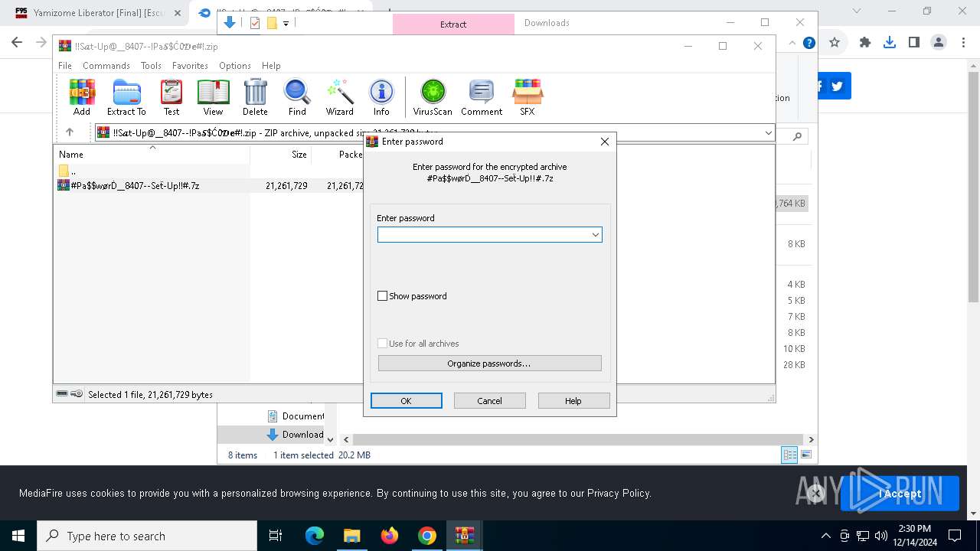980x551 pixels.
Task: Expand the WinRAR archive path dropdown
Action: pyautogui.click(x=768, y=133)
